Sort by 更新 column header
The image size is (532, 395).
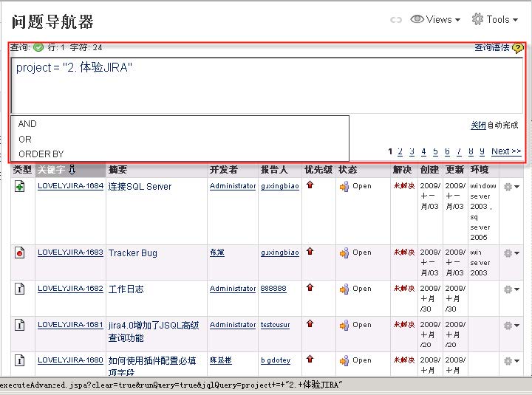pos(454,170)
